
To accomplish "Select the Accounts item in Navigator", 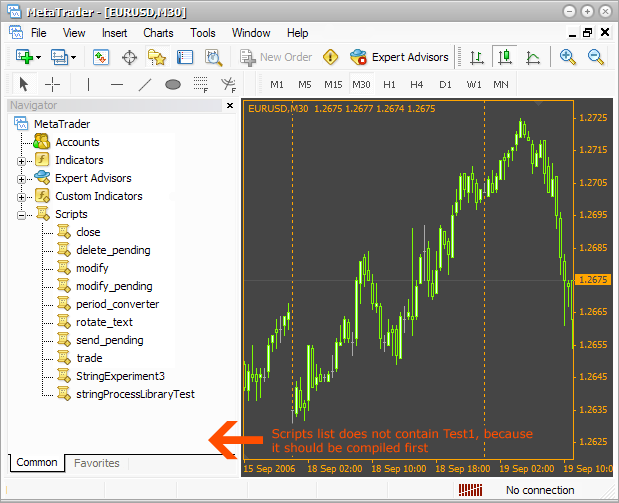I will (x=77, y=142).
